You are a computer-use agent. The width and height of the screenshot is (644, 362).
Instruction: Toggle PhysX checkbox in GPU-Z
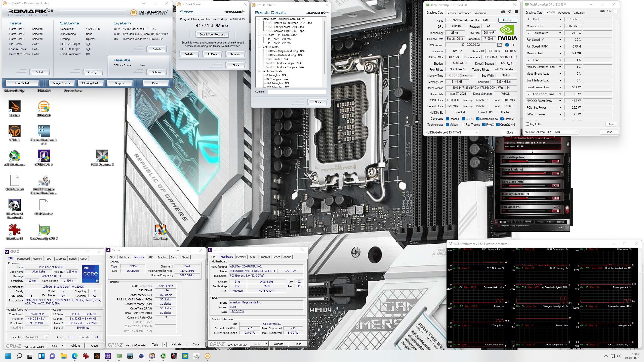coord(484,125)
